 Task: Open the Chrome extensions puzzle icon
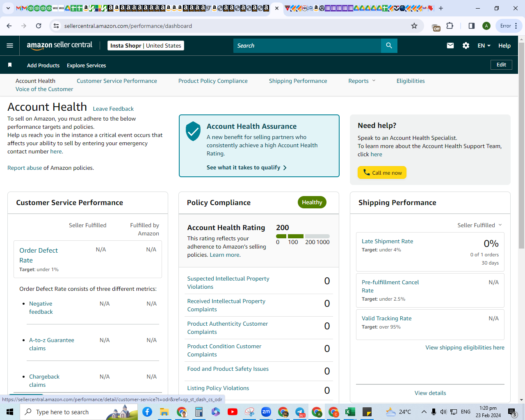click(x=450, y=26)
